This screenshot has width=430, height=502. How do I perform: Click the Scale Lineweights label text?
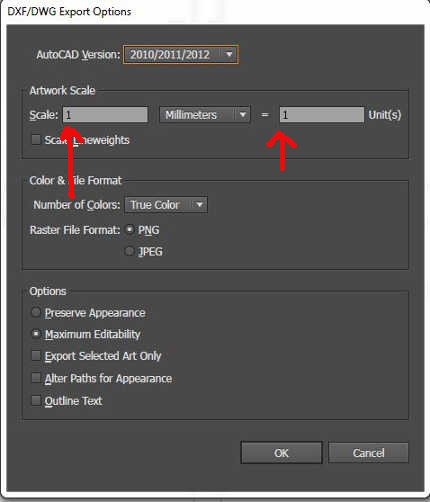(x=87, y=140)
